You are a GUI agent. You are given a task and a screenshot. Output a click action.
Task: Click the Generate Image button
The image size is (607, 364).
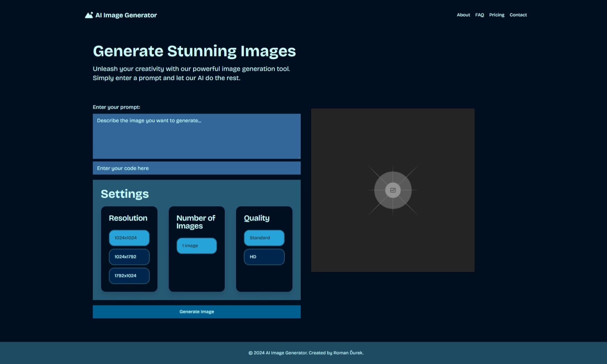(x=197, y=312)
